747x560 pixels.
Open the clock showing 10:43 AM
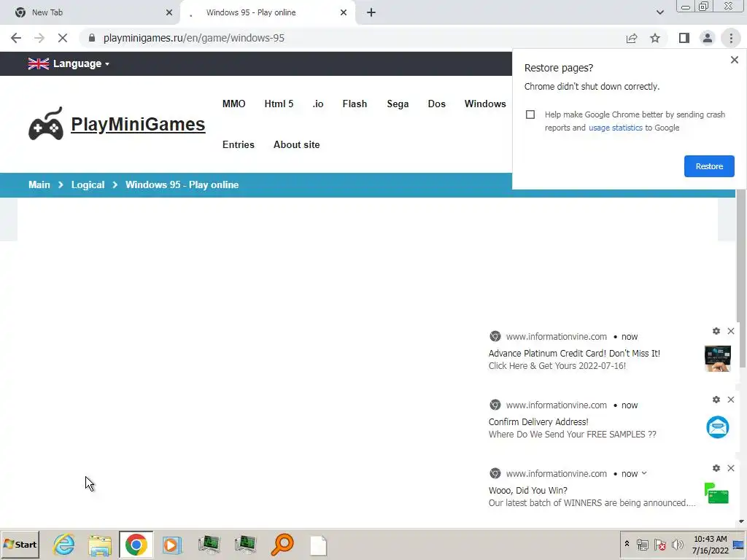(x=711, y=544)
